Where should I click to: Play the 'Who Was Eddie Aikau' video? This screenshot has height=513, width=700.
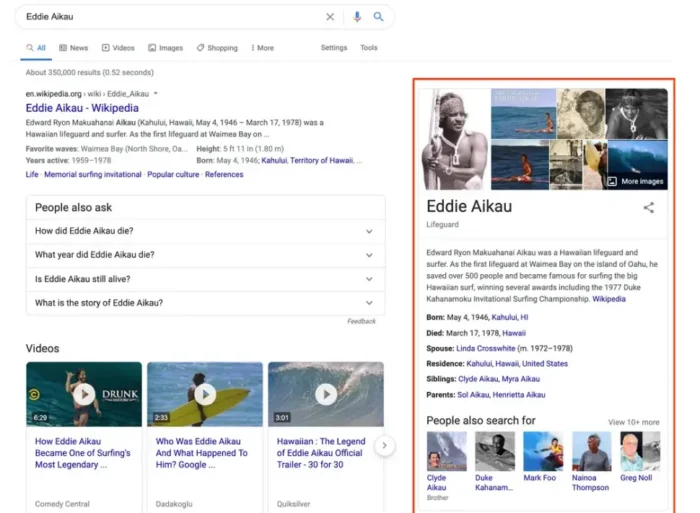[205, 394]
